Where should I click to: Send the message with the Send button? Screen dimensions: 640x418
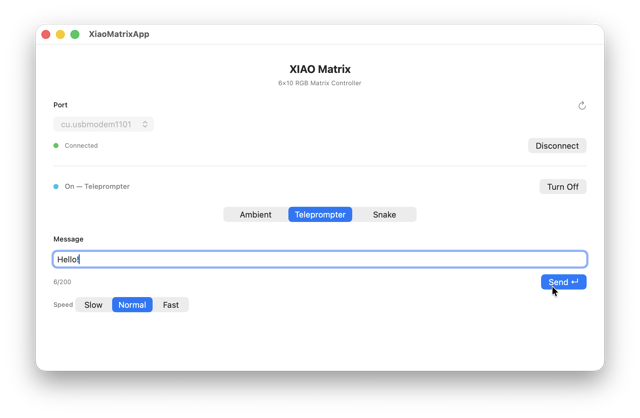563,282
